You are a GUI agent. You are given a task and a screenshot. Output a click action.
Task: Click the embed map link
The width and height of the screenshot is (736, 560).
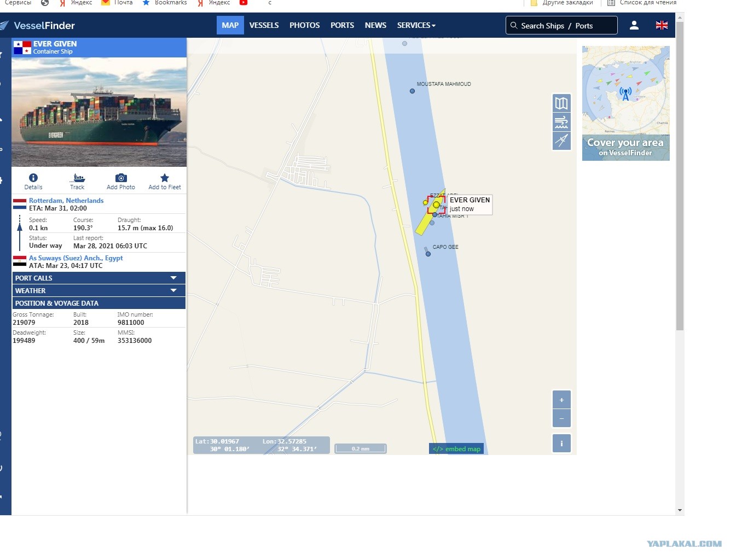(x=456, y=449)
